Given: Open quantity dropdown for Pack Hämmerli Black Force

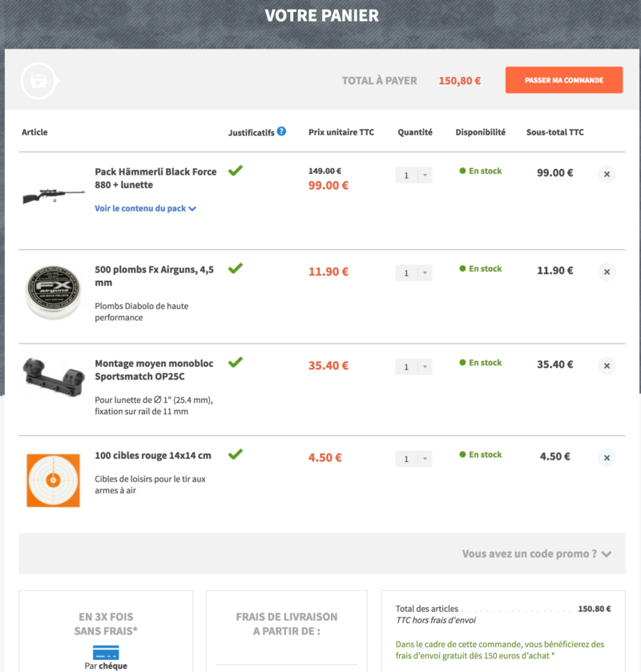Looking at the screenshot, I should 413,175.
